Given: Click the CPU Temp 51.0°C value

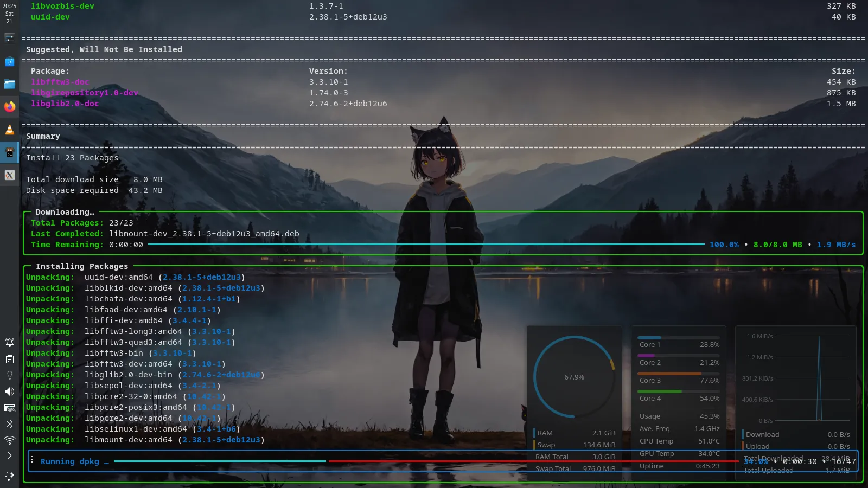Looking at the screenshot, I should click(x=709, y=441).
